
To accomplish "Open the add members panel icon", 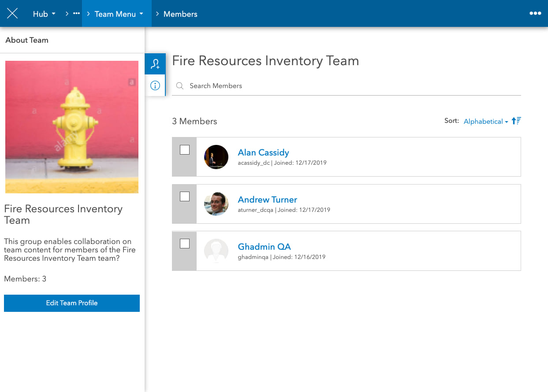I will [155, 63].
